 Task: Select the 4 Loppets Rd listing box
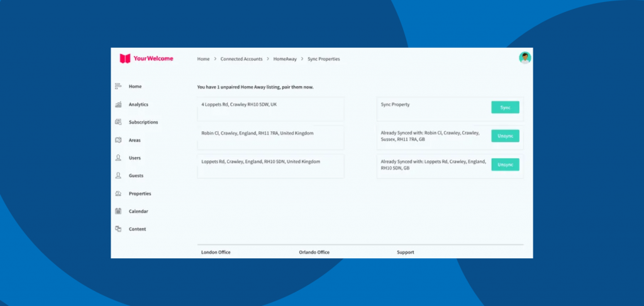point(270,109)
